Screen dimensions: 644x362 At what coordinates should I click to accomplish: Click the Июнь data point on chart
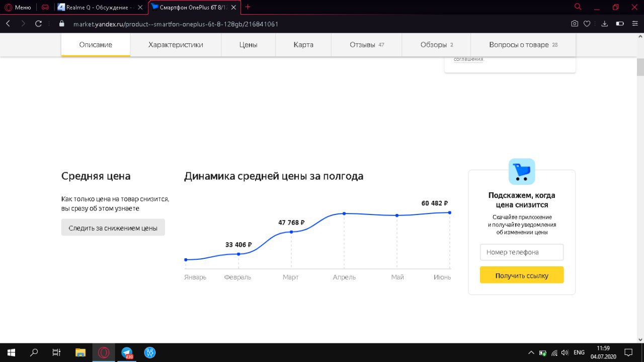click(450, 212)
